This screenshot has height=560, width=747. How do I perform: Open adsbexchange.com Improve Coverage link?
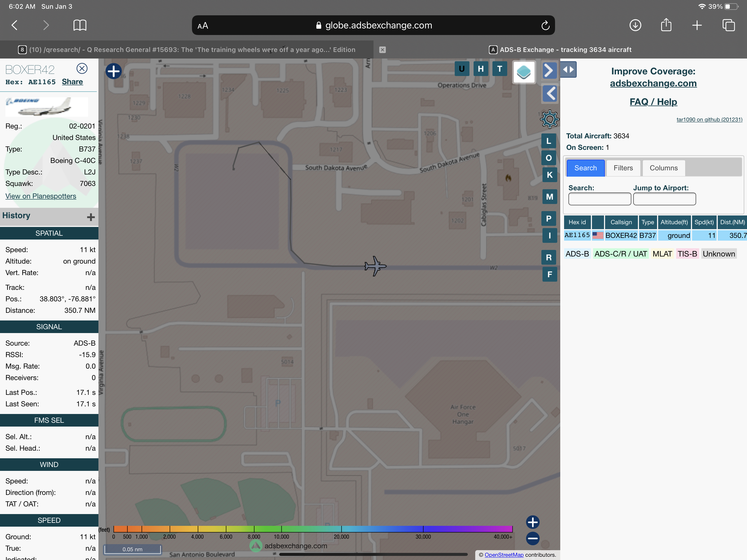coord(653,83)
